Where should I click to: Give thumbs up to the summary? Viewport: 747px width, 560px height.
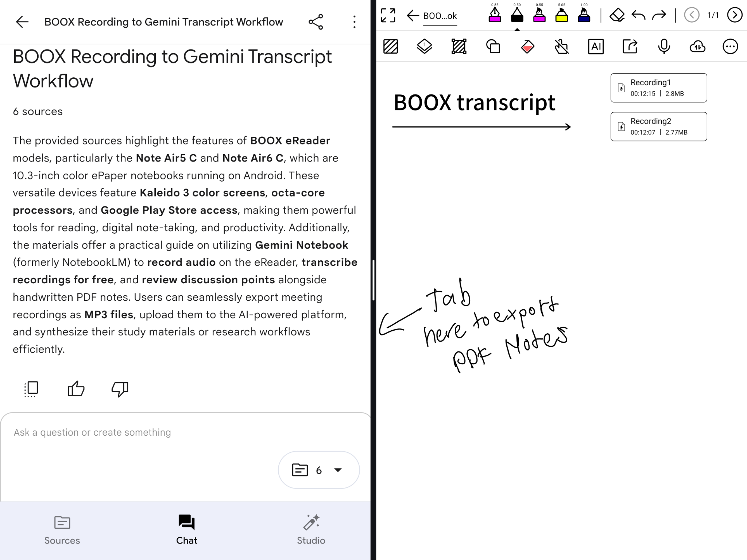point(76,389)
